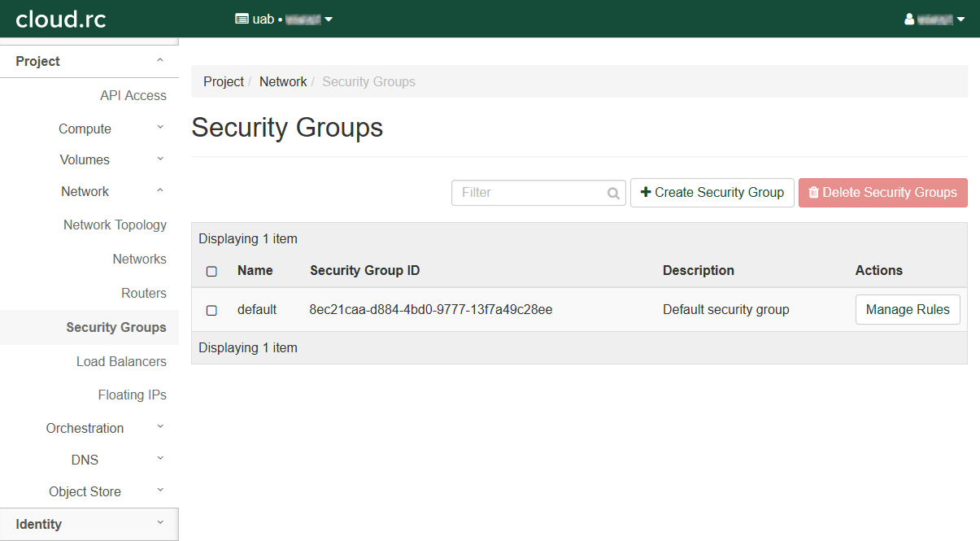Viewport: 980px width, 541px height.
Task: Click the Network breadcrumb link
Action: 283,81
